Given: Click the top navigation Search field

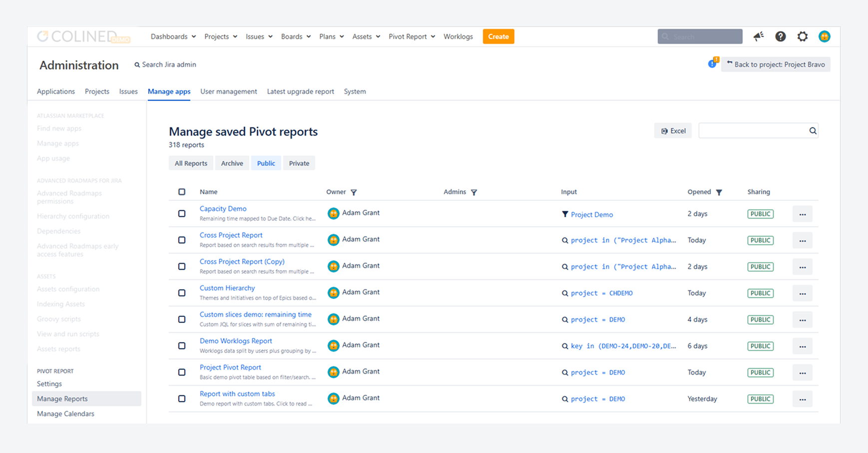Looking at the screenshot, I should pyautogui.click(x=700, y=36).
